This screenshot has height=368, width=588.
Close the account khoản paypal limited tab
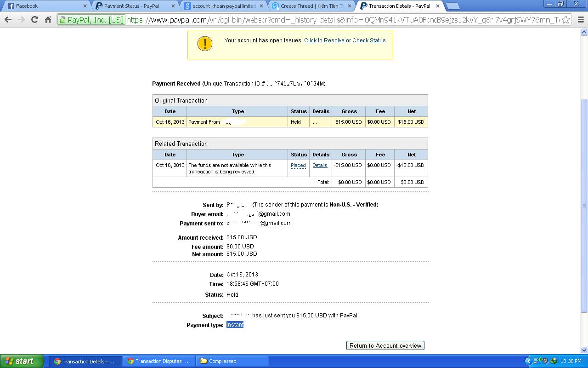point(261,6)
